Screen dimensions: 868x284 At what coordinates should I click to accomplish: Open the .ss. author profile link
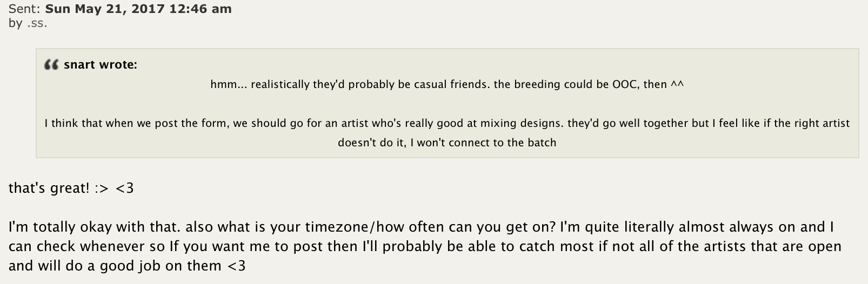(37, 24)
